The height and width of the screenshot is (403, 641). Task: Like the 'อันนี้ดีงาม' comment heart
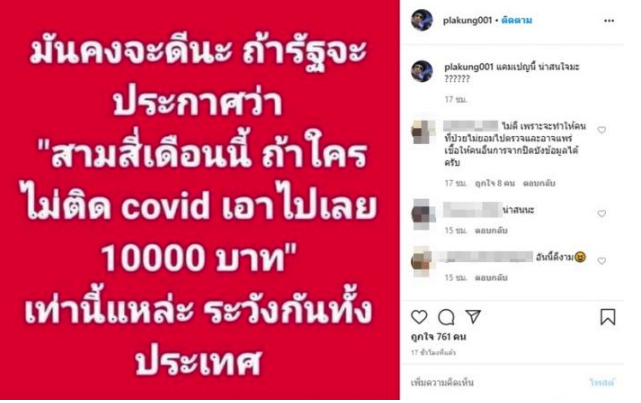pos(601,261)
